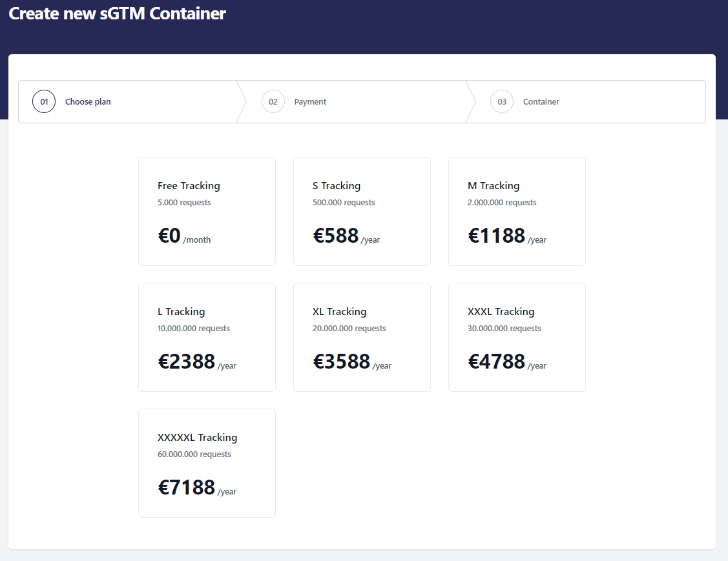This screenshot has height=561, width=728.
Task: Select the L Tracking plan
Action: pyautogui.click(x=207, y=337)
